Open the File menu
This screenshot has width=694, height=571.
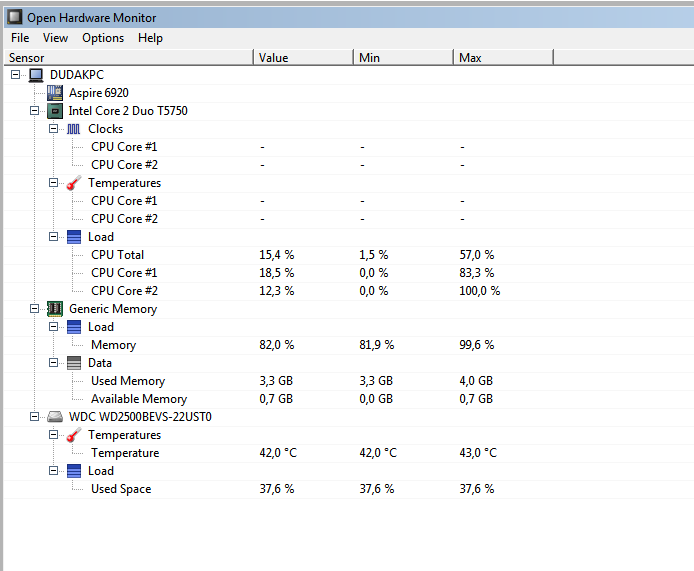click(20, 38)
